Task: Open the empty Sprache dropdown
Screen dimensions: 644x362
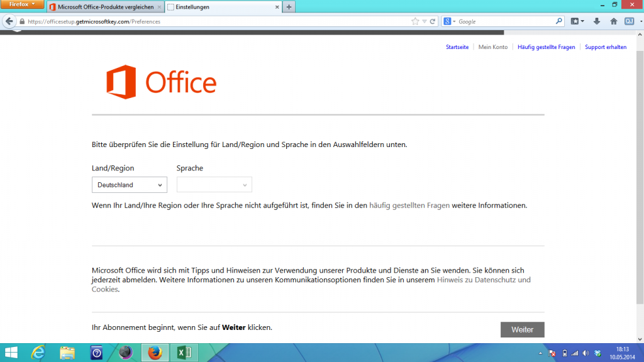Action: 214,185
